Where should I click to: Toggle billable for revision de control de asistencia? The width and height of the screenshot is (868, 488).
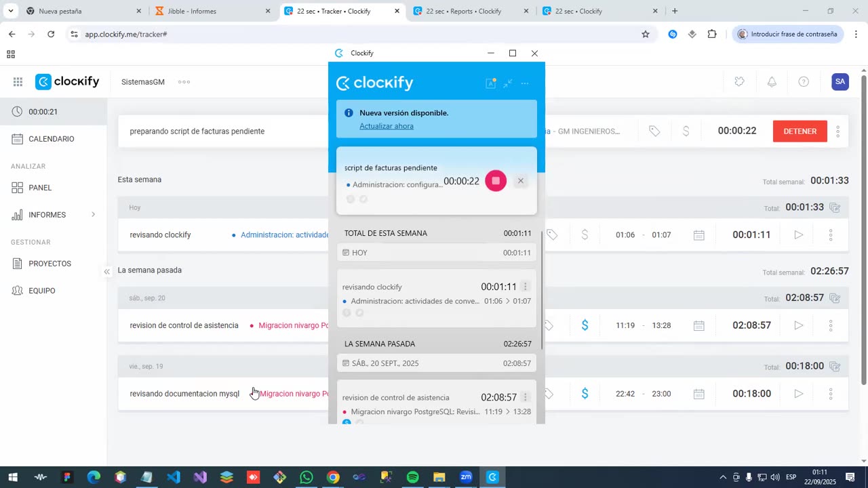point(585,326)
